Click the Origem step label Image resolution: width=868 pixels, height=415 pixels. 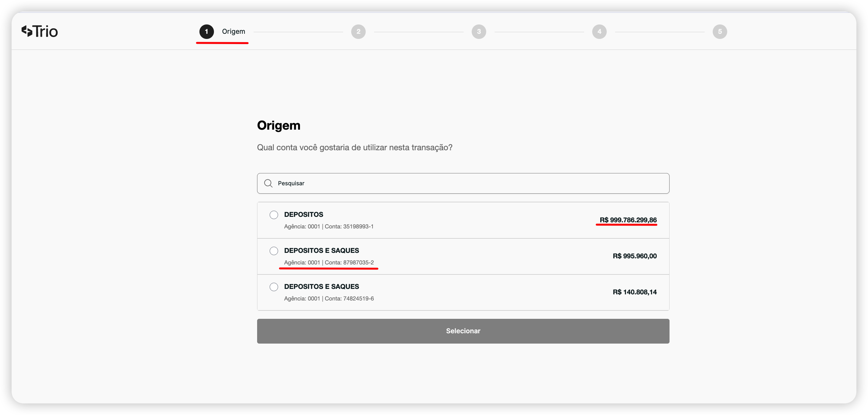233,31
